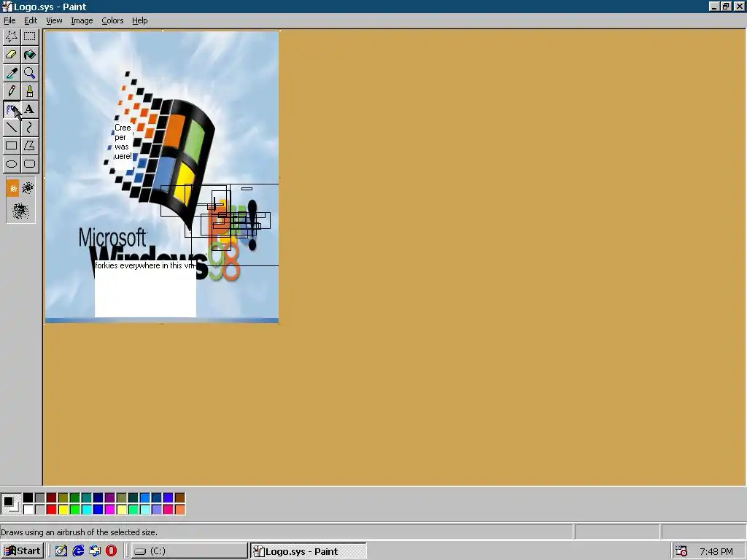Open the Help menu

[x=139, y=20]
